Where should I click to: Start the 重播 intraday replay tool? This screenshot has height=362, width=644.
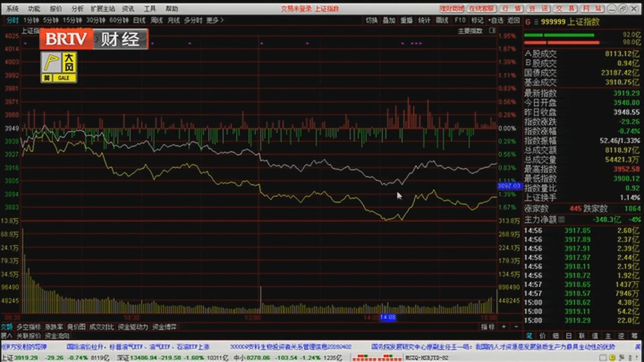(x=406, y=20)
